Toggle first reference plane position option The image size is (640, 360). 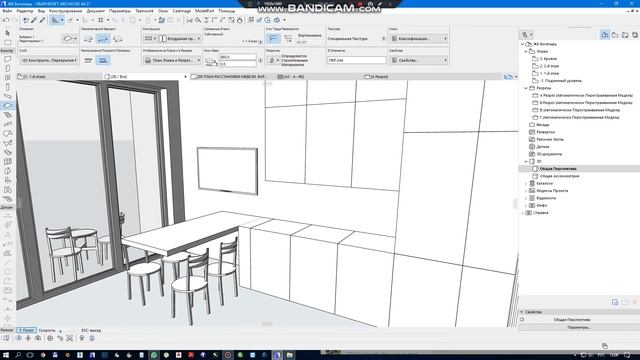coord(88,60)
